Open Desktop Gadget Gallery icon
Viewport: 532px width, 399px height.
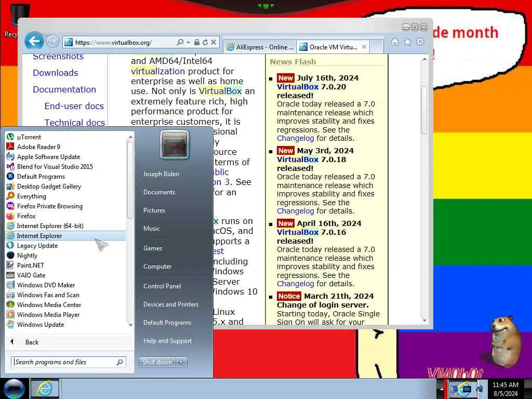(10, 186)
